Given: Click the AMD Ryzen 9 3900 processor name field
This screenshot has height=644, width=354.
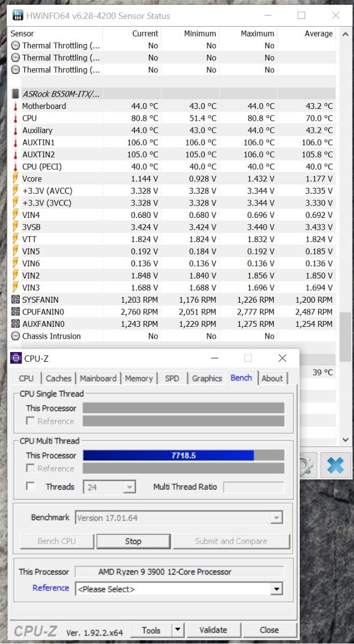Looking at the screenshot, I should click(x=179, y=572).
